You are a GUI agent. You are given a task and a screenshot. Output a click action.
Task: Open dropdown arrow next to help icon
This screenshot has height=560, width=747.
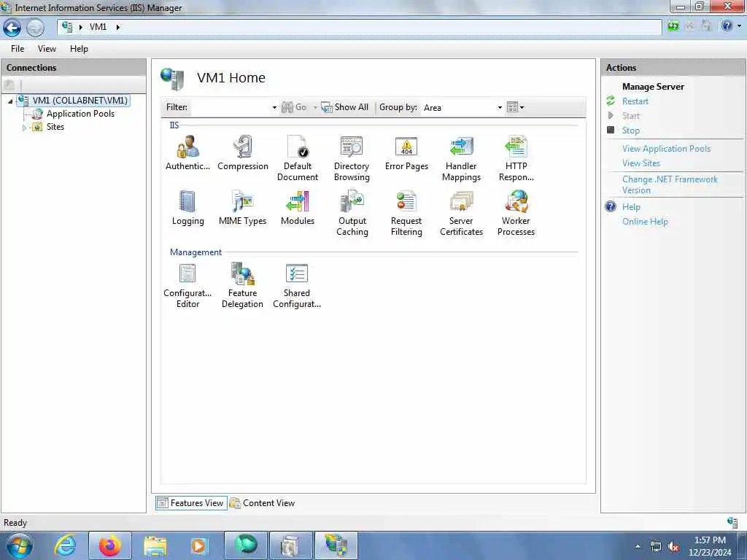(739, 26)
